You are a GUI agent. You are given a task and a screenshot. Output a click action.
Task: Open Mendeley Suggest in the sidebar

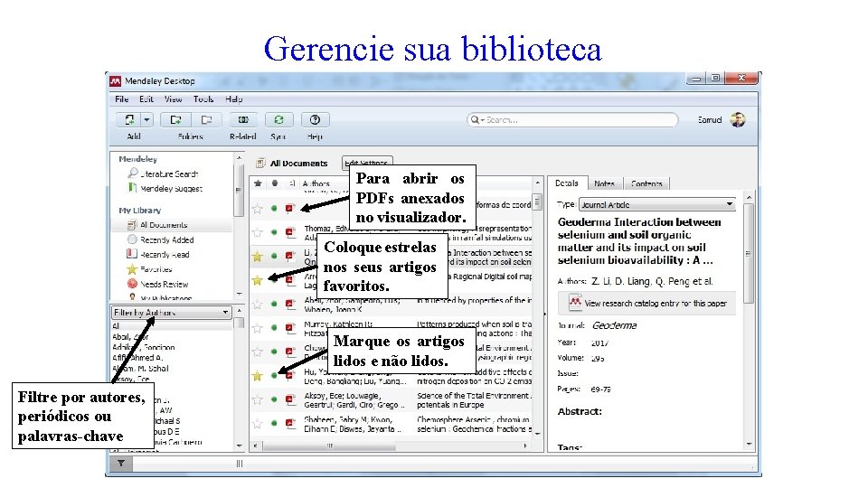tap(171, 189)
